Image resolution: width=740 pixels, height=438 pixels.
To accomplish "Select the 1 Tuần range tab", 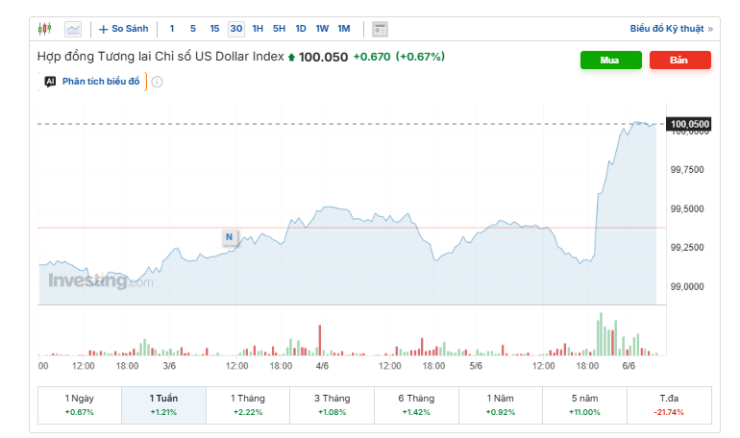I will tap(164, 405).
